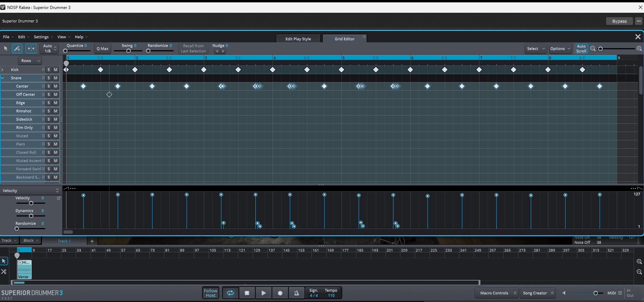Select the track arrow tool
Viewport: 644px width, 302px height.
point(4,261)
